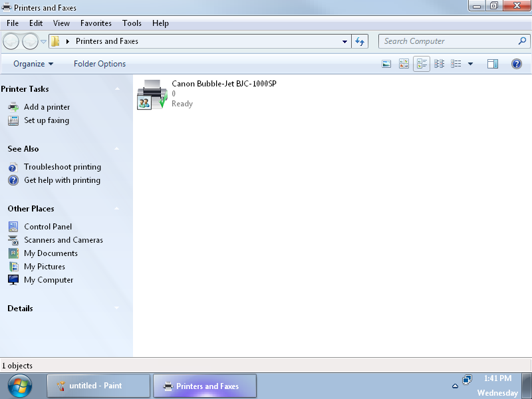Open the Favorites menu
This screenshot has width=532, height=399.
click(x=96, y=23)
